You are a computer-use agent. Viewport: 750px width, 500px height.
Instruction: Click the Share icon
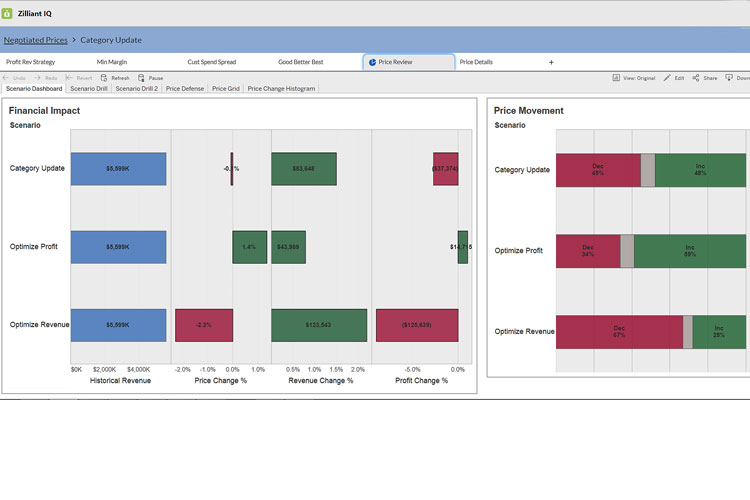[696, 77]
